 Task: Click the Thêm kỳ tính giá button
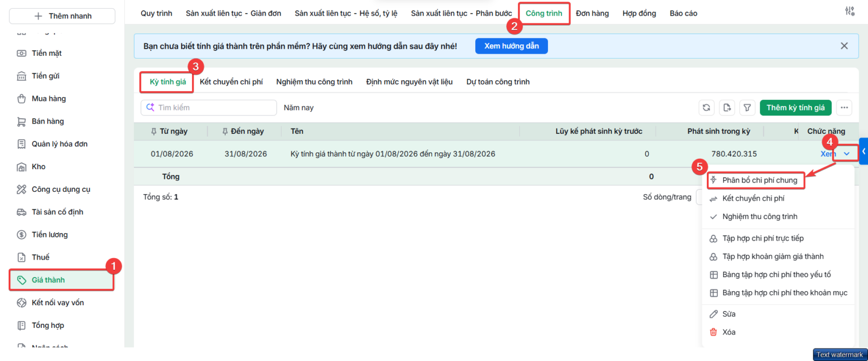pyautogui.click(x=795, y=108)
